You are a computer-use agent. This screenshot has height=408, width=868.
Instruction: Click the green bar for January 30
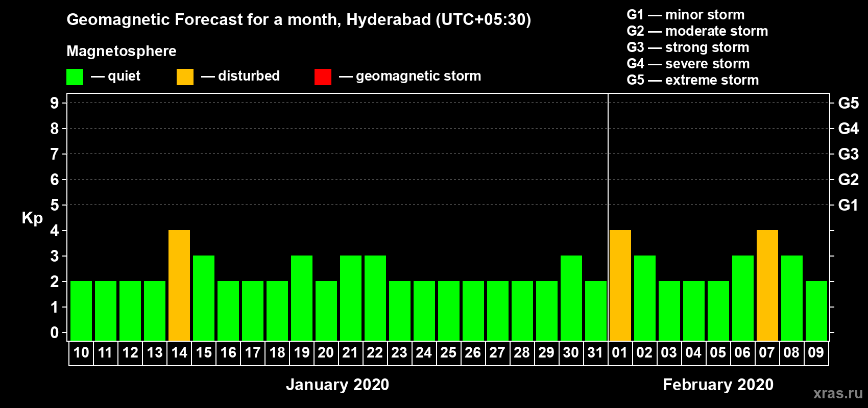(x=571, y=298)
